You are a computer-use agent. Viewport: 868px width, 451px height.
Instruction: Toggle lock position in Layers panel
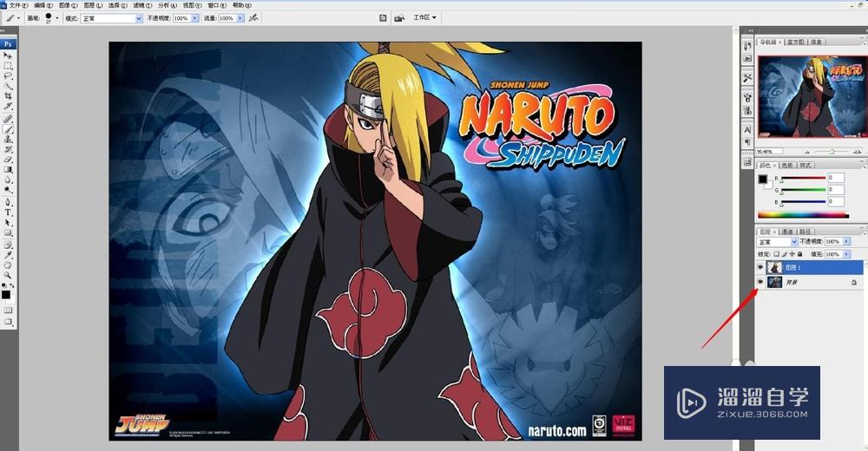[x=792, y=254]
